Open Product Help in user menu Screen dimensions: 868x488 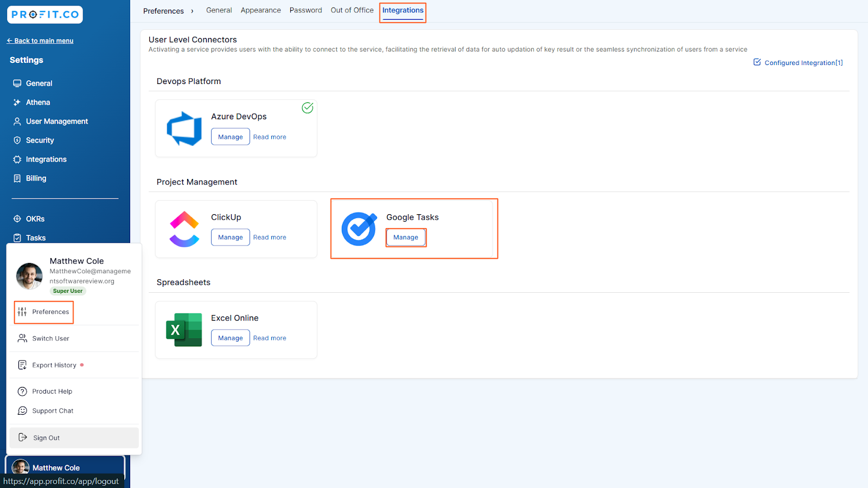click(x=45, y=391)
